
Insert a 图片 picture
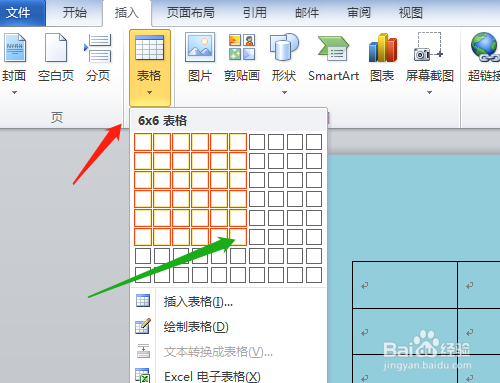pos(200,57)
